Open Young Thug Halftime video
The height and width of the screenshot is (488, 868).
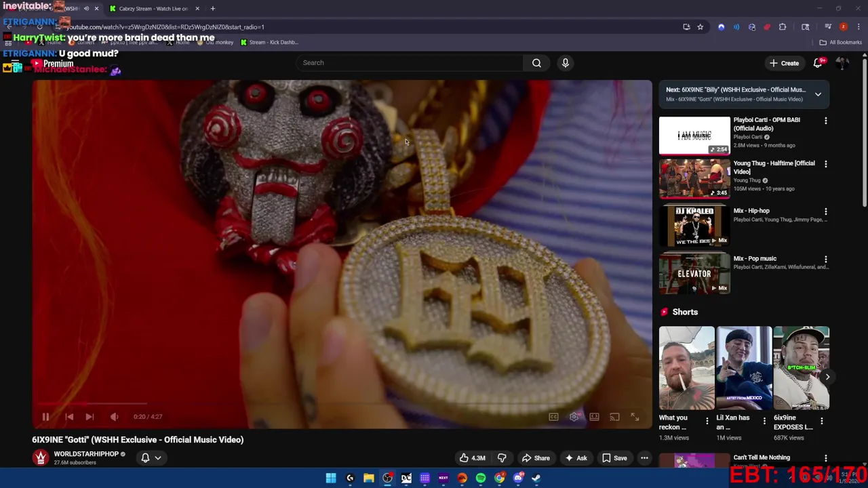(694, 179)
